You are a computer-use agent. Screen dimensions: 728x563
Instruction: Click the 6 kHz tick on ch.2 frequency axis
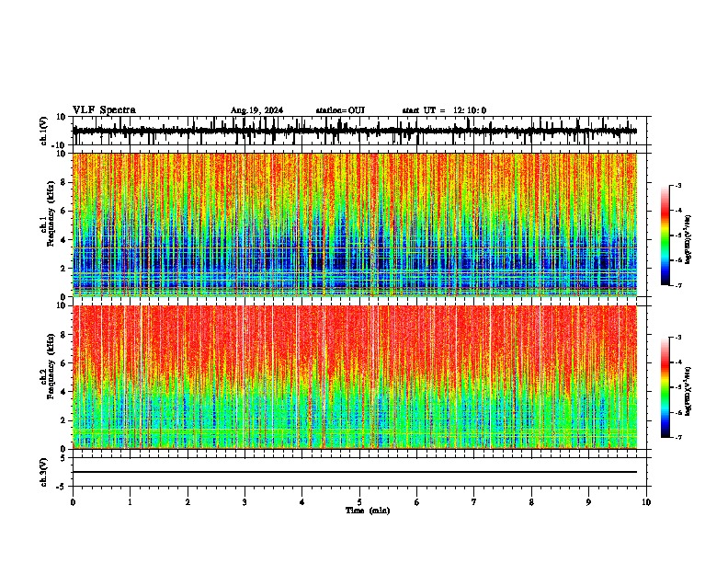click(x=65, y=362)
